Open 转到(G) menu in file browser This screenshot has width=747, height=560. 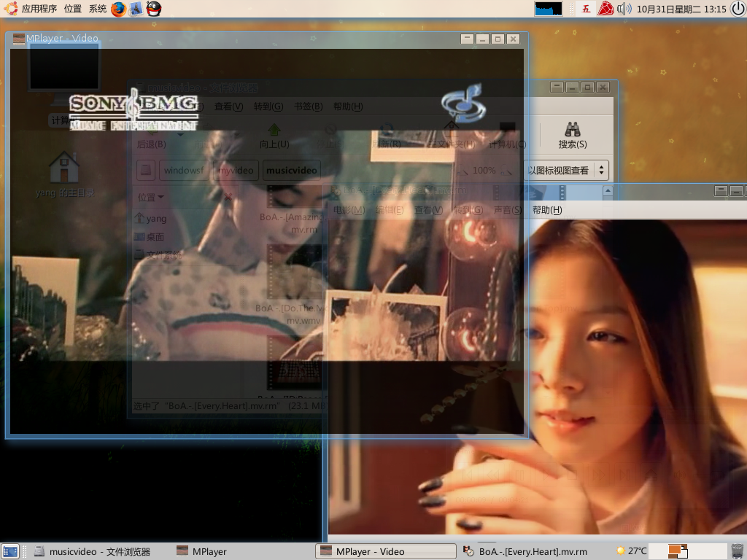point(268,106)
